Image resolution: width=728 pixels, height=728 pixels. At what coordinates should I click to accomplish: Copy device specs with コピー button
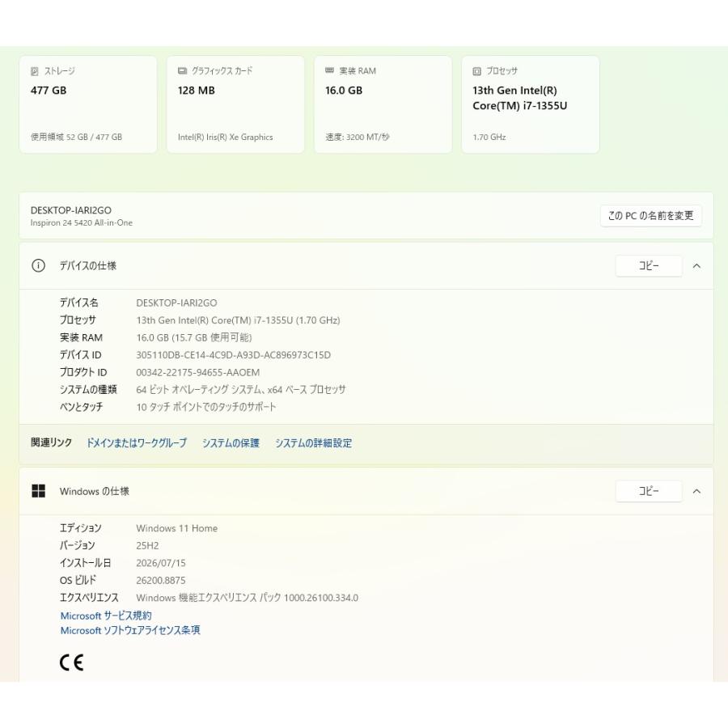[x=649, y=266]
